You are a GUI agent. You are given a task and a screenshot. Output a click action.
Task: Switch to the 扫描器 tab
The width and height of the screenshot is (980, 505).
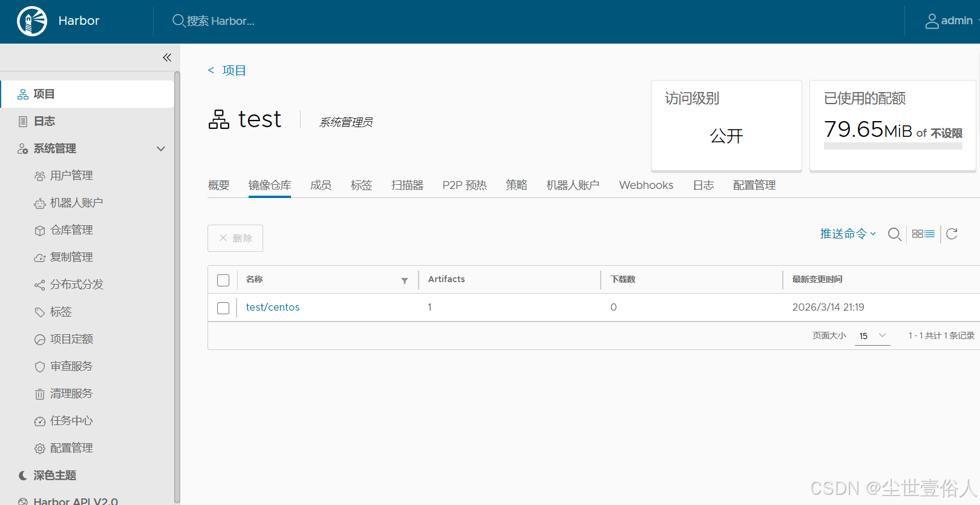(x=407, y=185)
